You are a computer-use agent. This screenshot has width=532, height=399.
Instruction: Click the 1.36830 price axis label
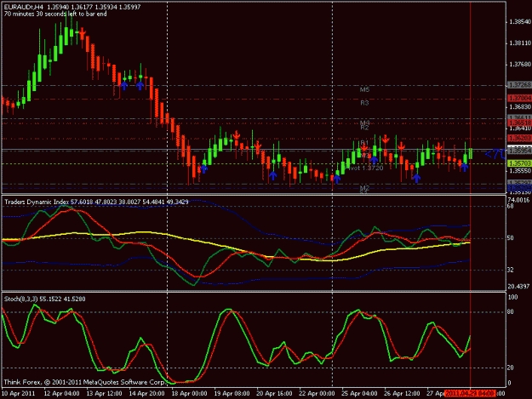tap(519, 107)
